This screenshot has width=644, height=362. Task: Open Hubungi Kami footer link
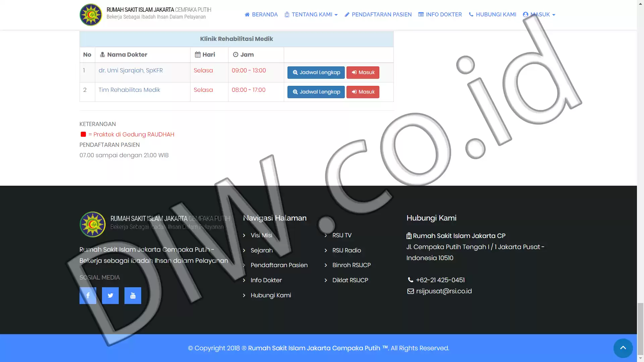pos(271,295)
